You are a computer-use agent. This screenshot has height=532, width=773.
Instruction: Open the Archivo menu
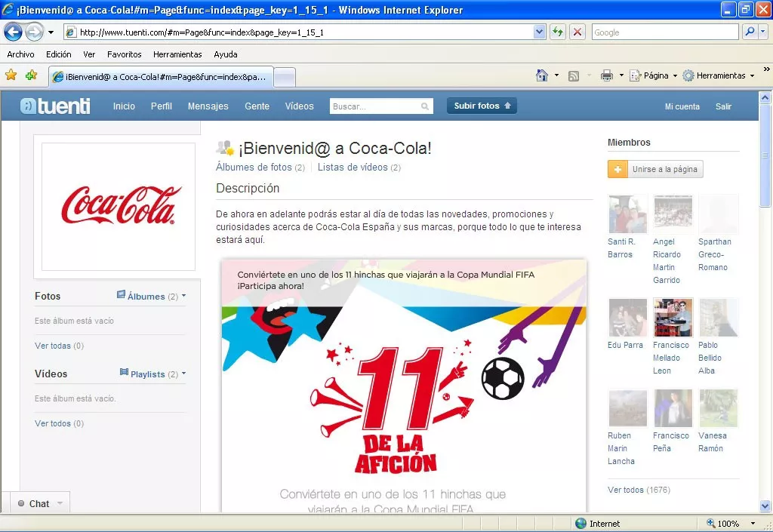pyautogui.click(x=20, y=54)
